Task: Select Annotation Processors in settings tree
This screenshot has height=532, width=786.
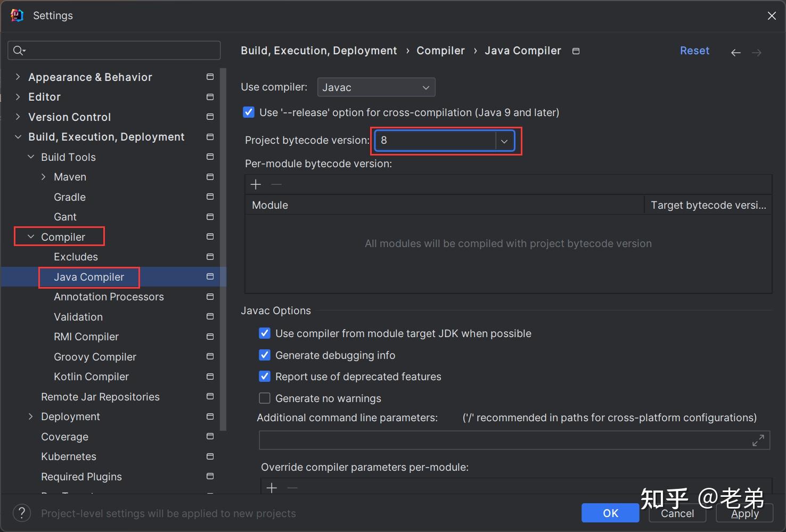Action: coord(109,297)
